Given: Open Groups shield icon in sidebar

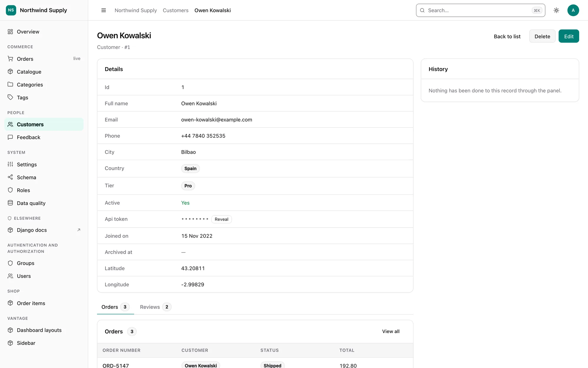Looking at the screenshot, I should 10,263.
